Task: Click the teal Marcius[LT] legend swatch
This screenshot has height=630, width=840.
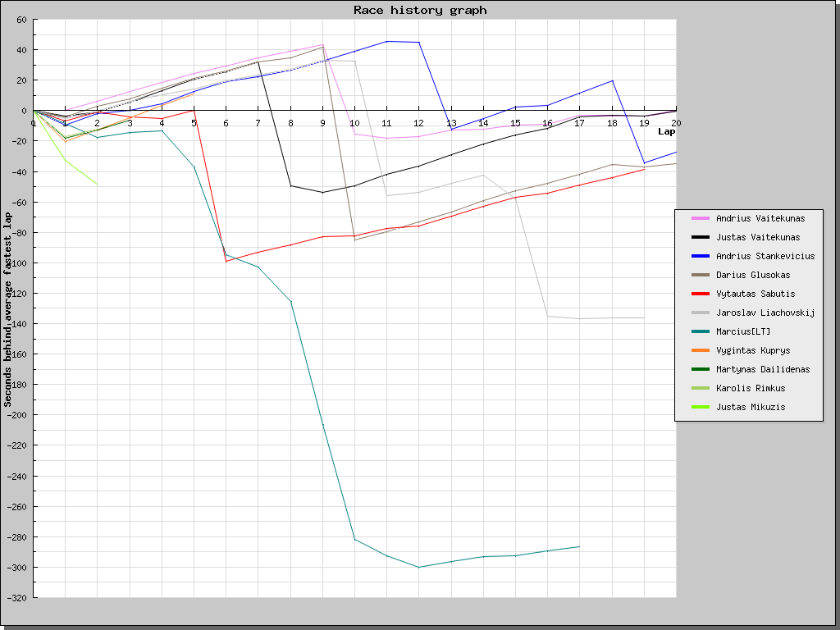Action: pos(701,331)
